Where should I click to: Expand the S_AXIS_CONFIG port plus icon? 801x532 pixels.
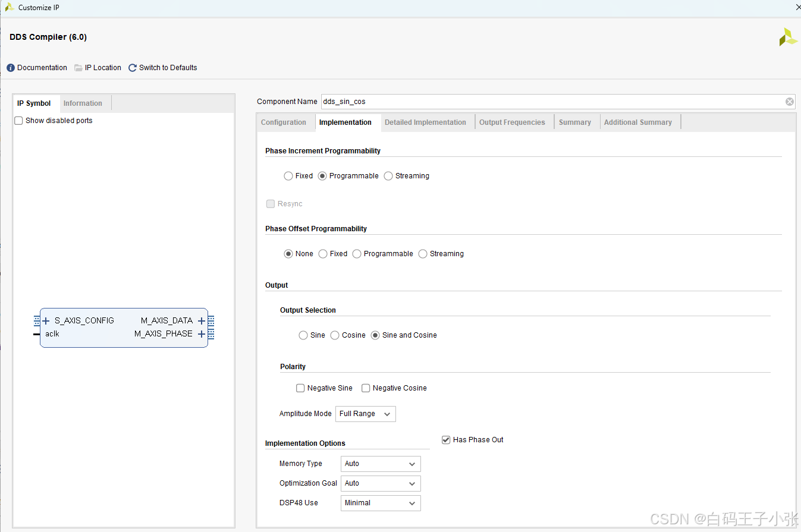click(x=46, y=321)
